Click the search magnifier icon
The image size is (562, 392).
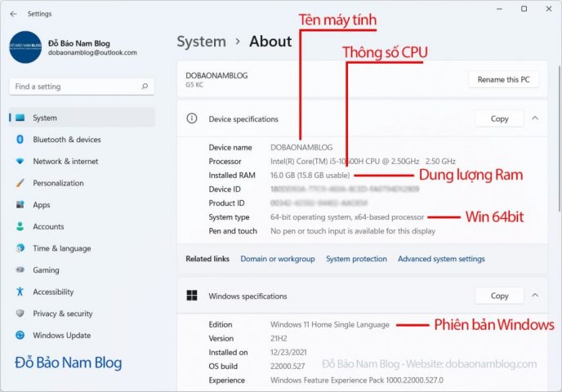[145, 87]
